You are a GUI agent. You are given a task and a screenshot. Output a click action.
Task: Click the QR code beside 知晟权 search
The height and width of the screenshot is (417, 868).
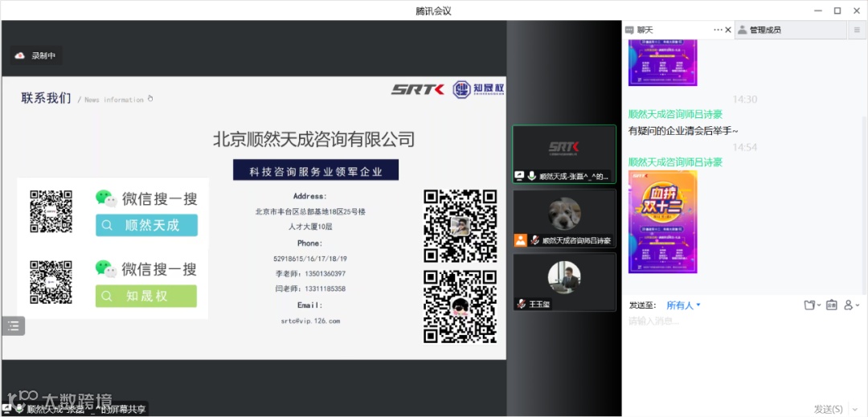coord(51,282)
